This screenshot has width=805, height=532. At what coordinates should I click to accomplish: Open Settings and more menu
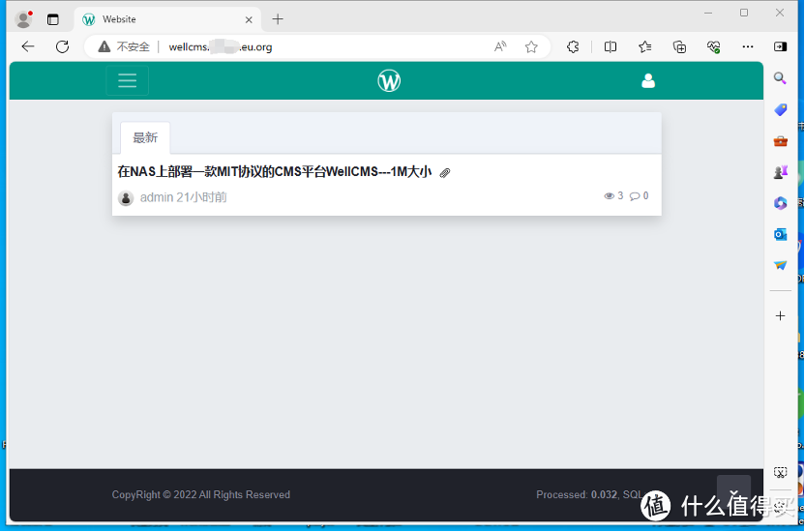pos(748,46)
